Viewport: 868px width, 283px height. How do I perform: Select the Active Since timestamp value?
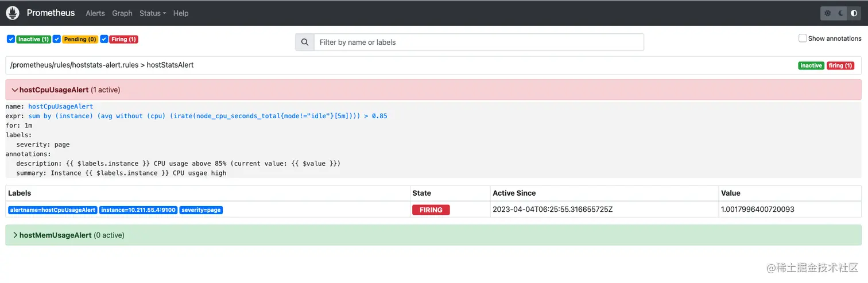click(x=553, y=210)
